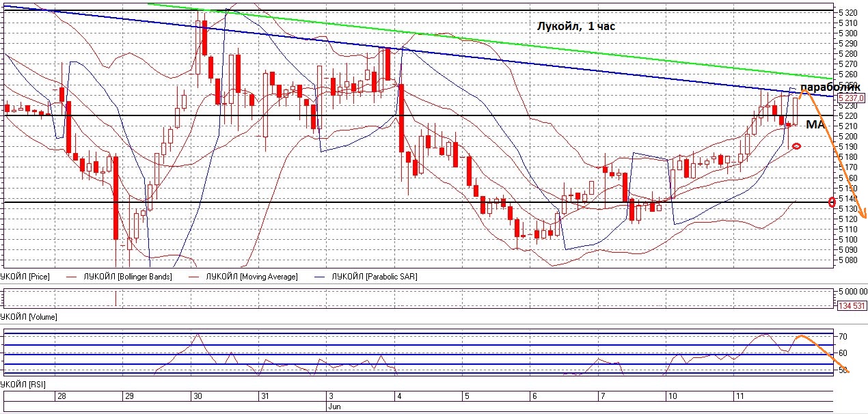
Task: Click the 5 260 price axis label
Action: tap(850, 74)
